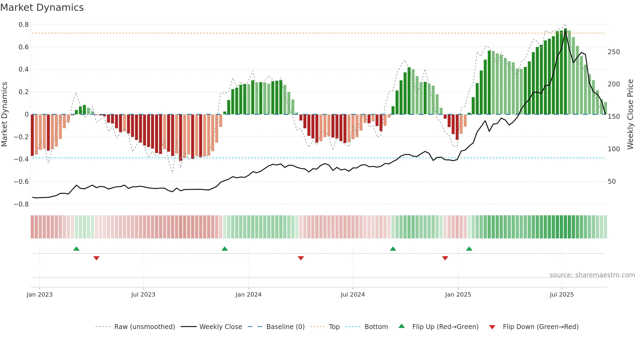Click the vertical Market Dynamics axis title

point(4,114)
